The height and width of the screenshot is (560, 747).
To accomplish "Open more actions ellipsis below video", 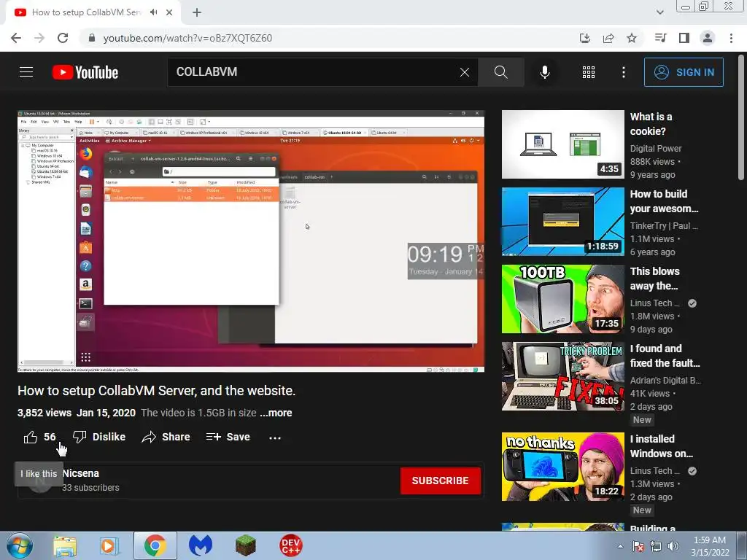I will 275,437.
